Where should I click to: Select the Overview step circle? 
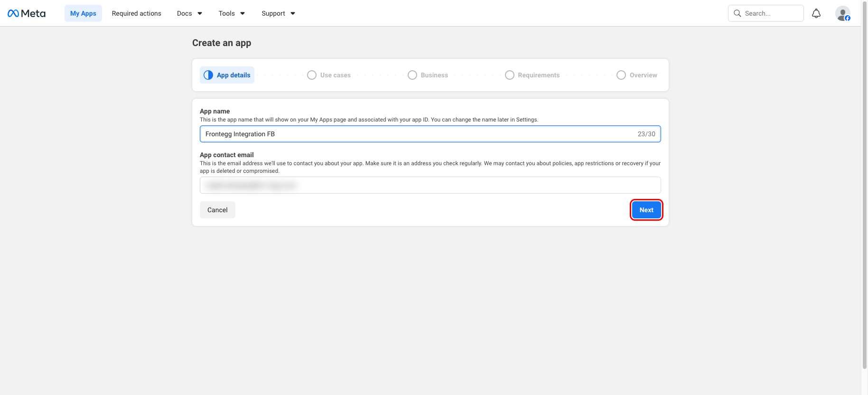click(621, 75)
